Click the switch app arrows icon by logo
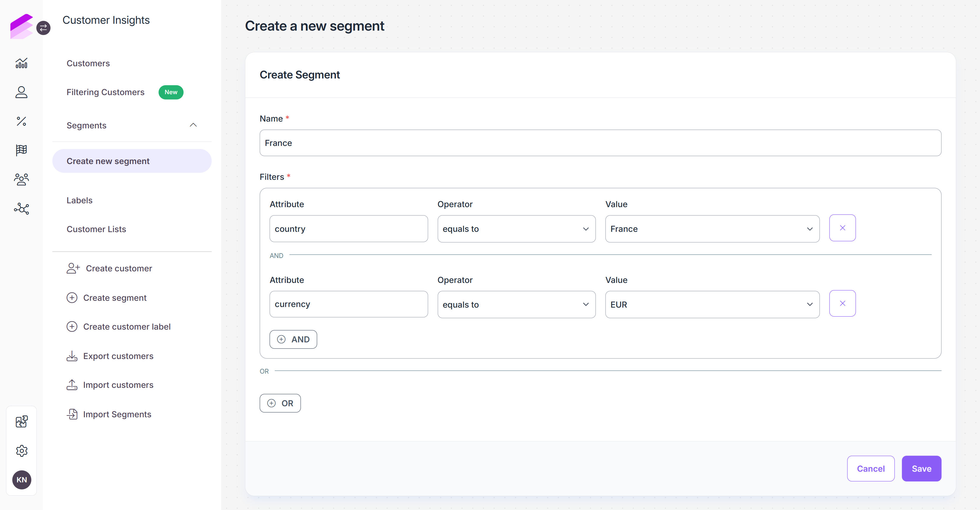 43,28
